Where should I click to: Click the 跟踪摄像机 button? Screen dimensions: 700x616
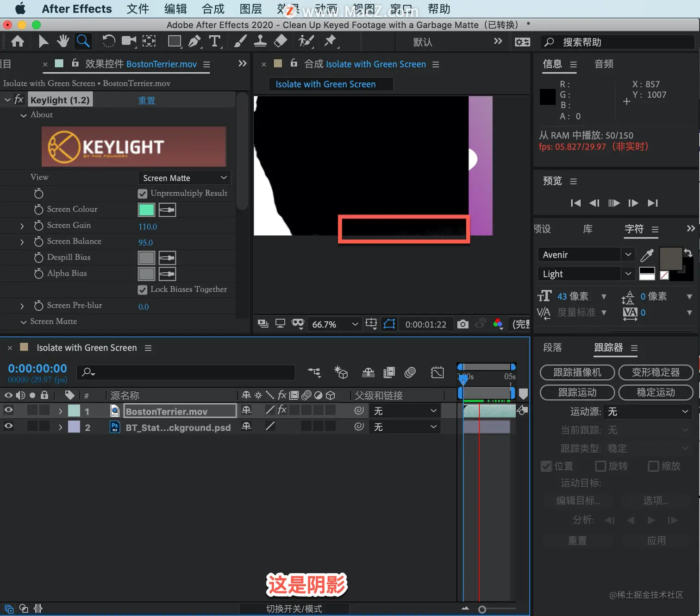[x=577, y=372]
